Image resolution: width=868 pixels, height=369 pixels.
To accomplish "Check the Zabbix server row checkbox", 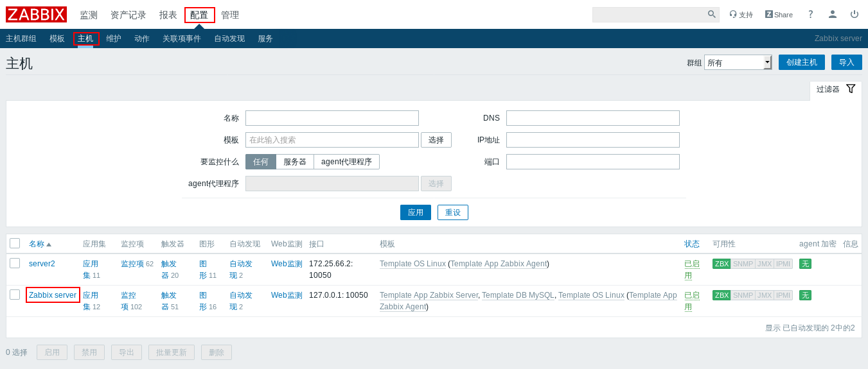I will coord(15,295).
